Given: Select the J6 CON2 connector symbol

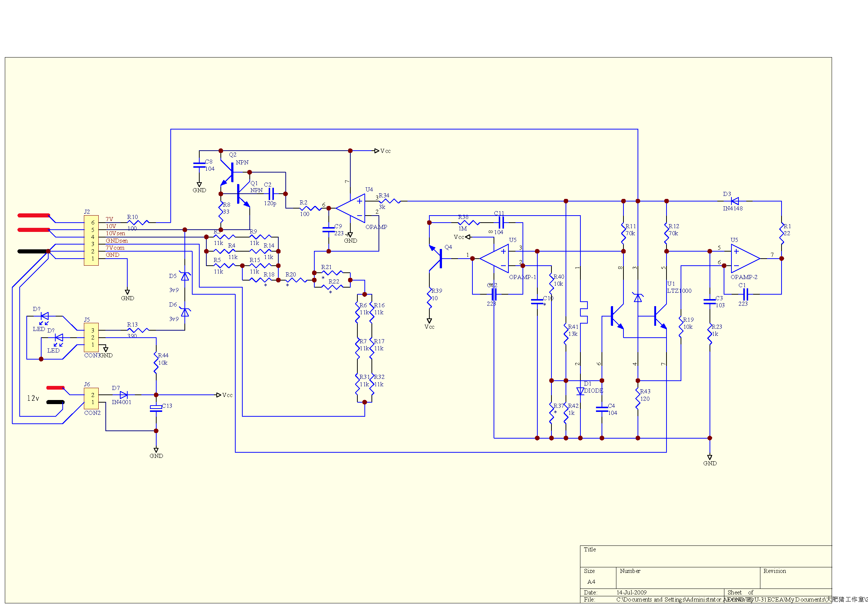Looking at the screenshot, I should pos(91,398).
